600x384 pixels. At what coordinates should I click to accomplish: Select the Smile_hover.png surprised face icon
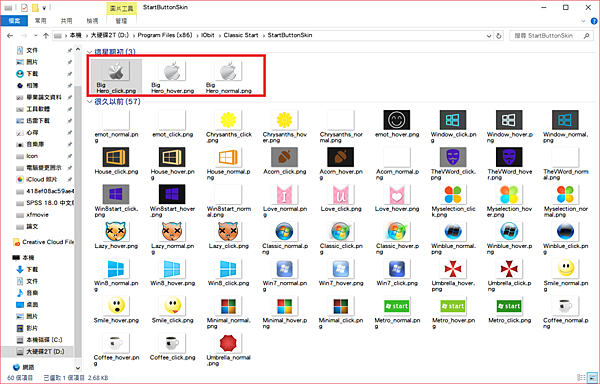point(116,305)
